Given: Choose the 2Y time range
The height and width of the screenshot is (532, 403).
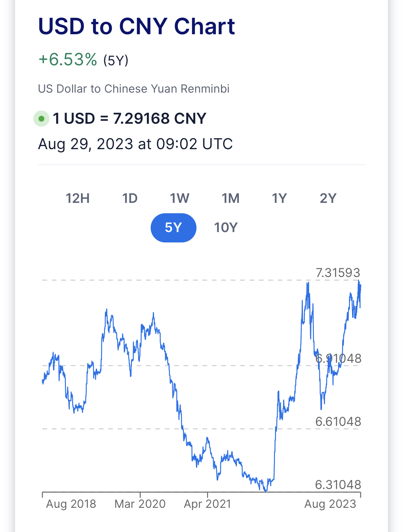Looking at the screenshot, I should pos(328,198).
